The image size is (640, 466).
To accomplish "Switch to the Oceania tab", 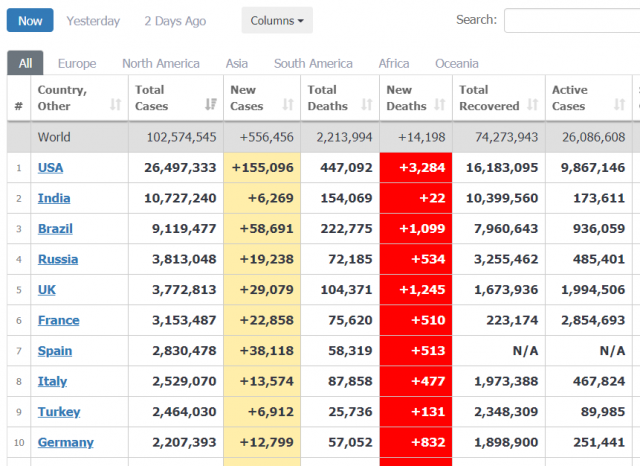I will (x=457, y=64).
